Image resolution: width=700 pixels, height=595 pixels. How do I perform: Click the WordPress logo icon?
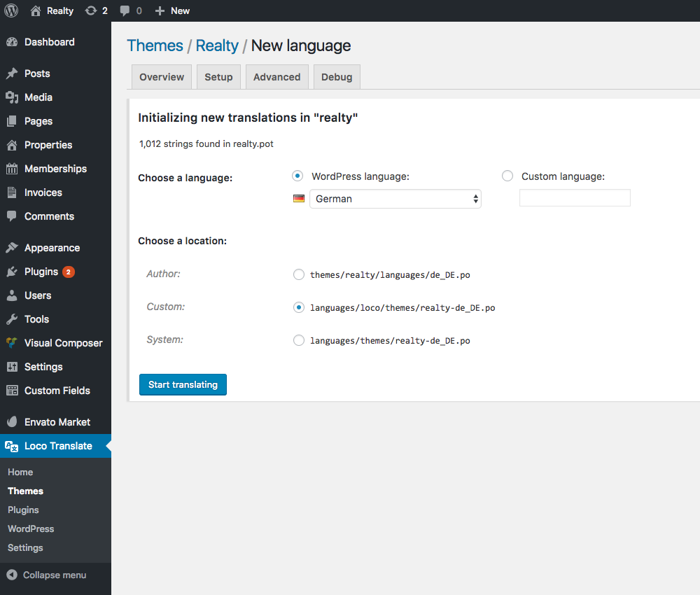point(11,10)
